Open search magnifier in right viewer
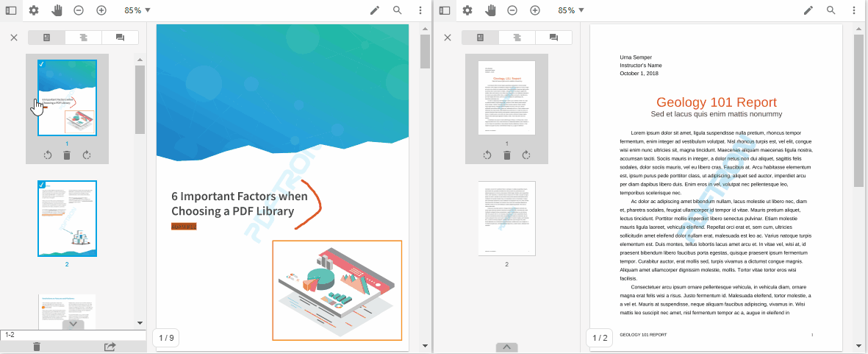Screen dimensions: 868x354 click(x=831, y=10)
